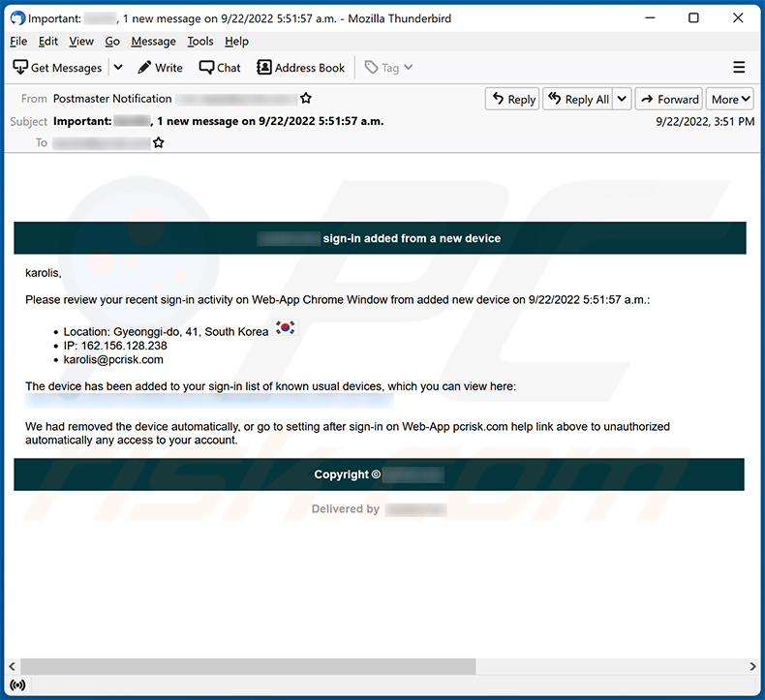The width and height of the screenshot is (765, 700).
Task: Write a new message
Action: pos(160,68)
